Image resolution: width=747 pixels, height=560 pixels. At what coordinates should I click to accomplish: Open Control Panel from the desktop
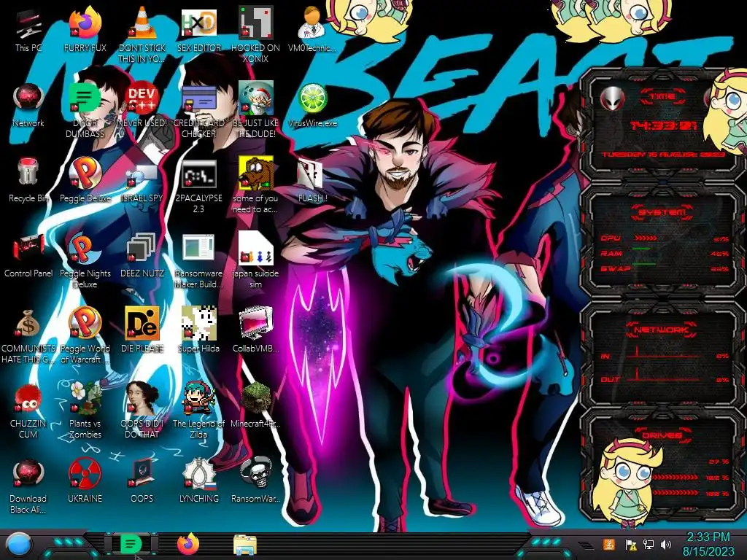(x=28, y=255)
